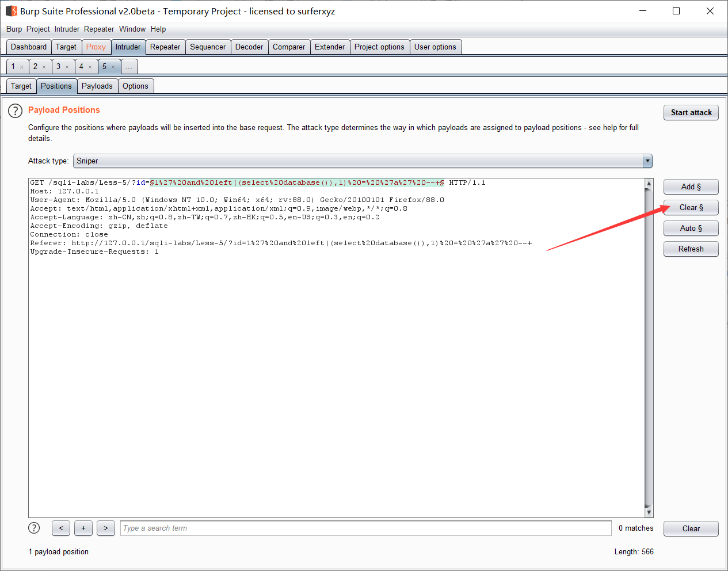
Task: Click the Refresh button
Action: 691,249
